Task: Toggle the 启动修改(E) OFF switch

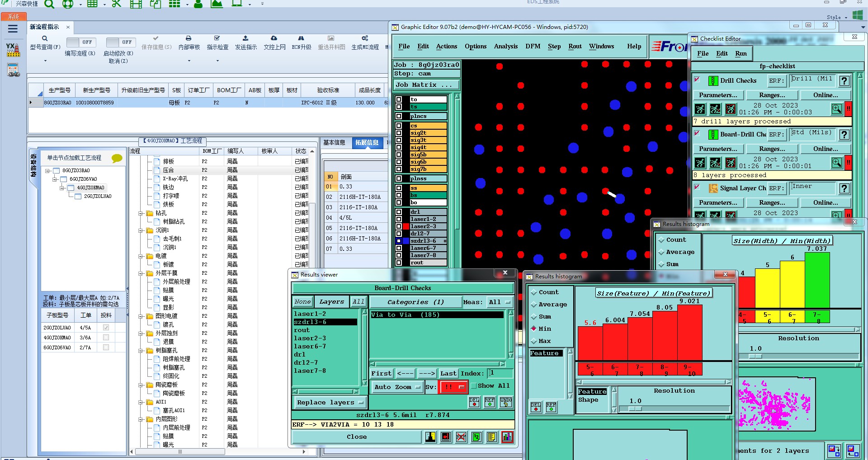Action: click(121, 42)
